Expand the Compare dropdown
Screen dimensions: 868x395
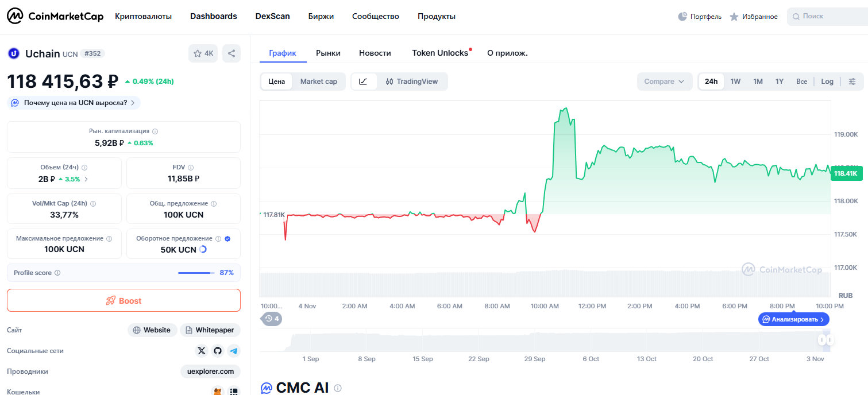[664, 82]
